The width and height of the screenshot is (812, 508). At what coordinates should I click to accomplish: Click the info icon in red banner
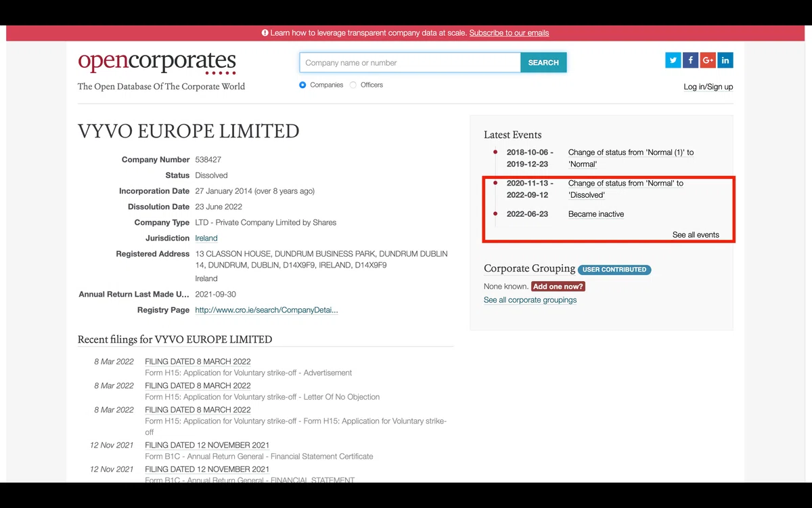point(265,33)
